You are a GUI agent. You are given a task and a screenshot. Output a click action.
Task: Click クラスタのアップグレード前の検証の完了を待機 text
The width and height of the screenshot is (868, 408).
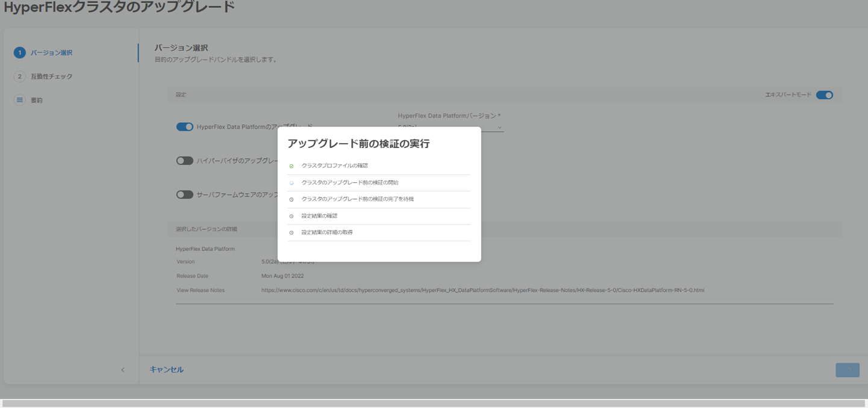(358, 199)
